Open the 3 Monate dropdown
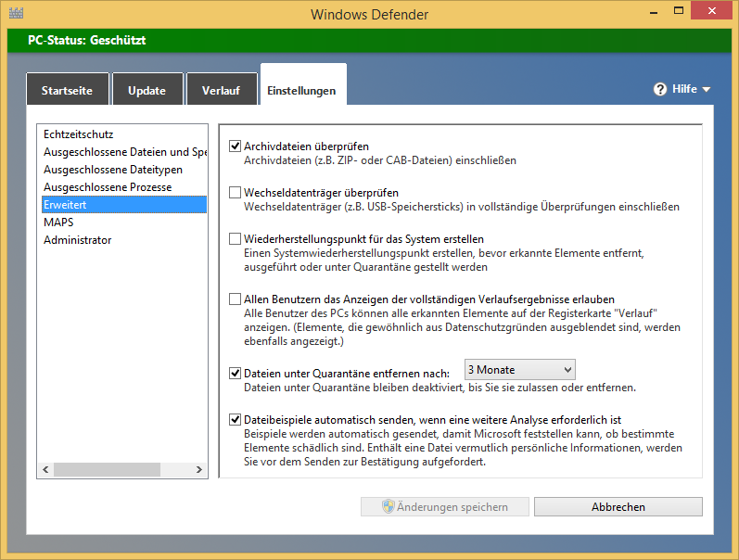Screen dimensions: 739x560 pos(520,370)
